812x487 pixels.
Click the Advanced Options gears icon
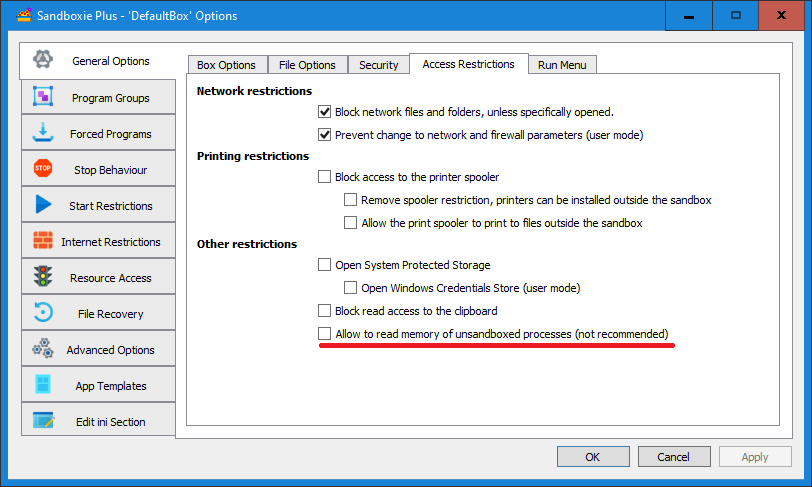point(43,349)
